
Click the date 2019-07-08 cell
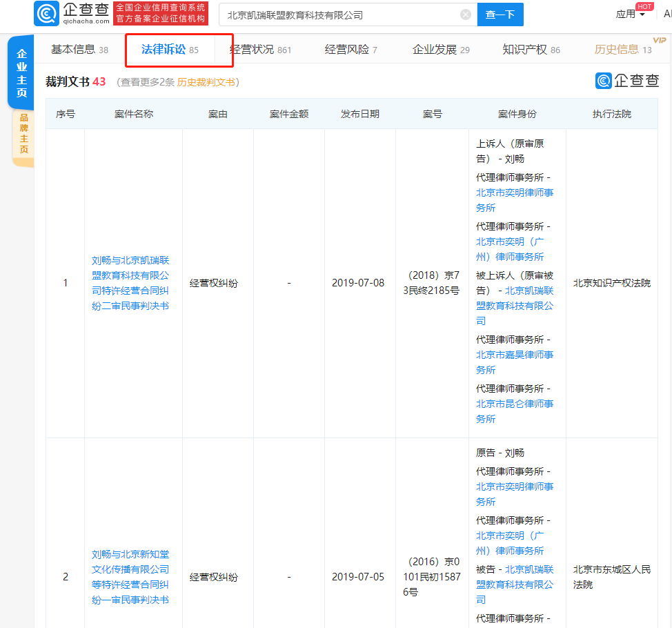pos(358,283)
